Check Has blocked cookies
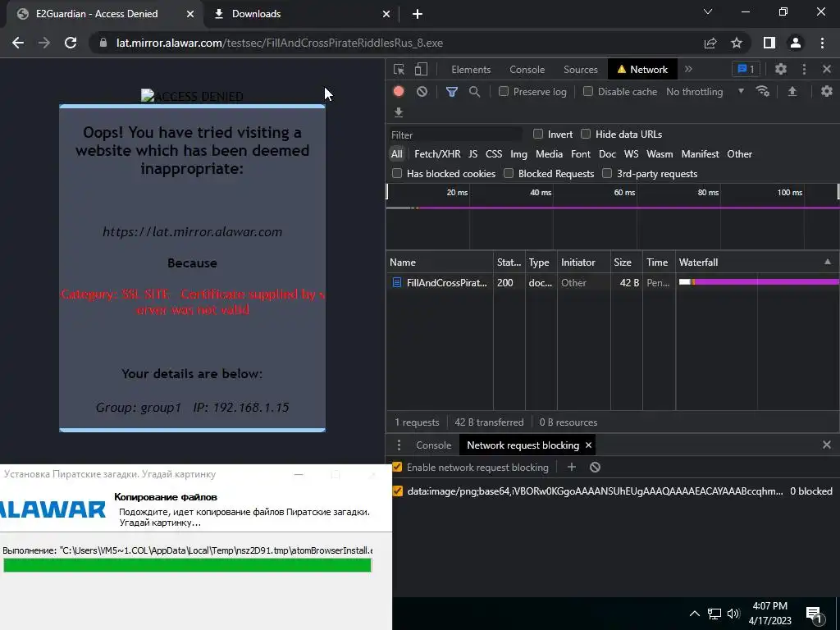The width and height of the screenshot is (840, 630). 397,173
